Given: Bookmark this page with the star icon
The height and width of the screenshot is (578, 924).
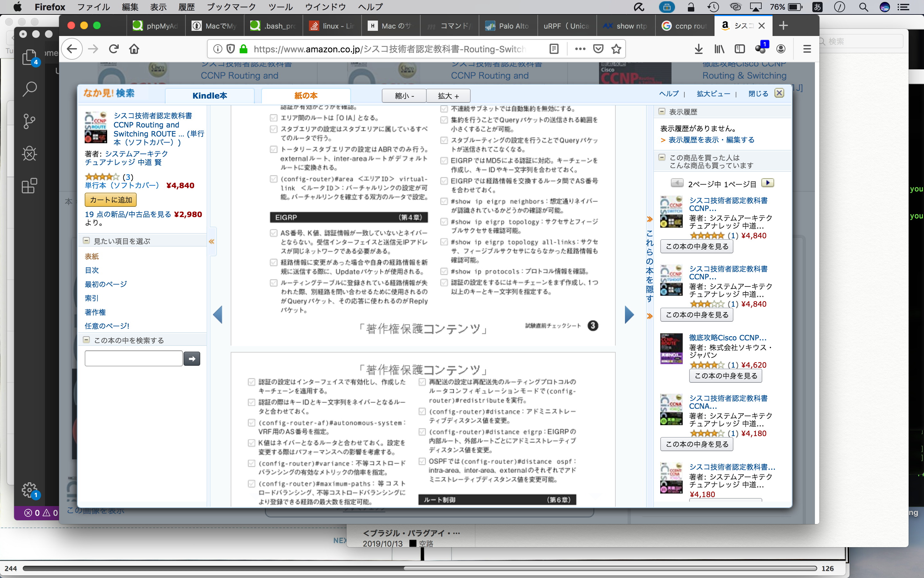Looking at the screenshot, I should [616, 49].
